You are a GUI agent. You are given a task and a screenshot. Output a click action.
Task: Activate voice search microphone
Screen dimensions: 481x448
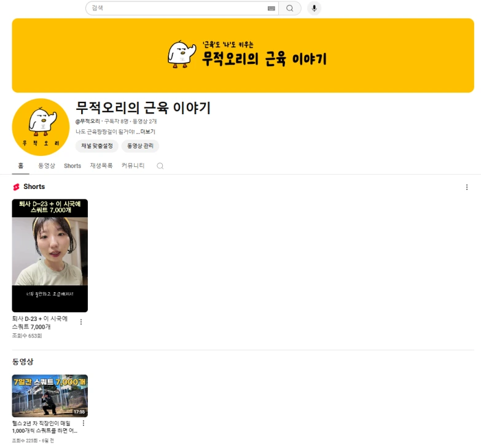[x=314, y=8]
